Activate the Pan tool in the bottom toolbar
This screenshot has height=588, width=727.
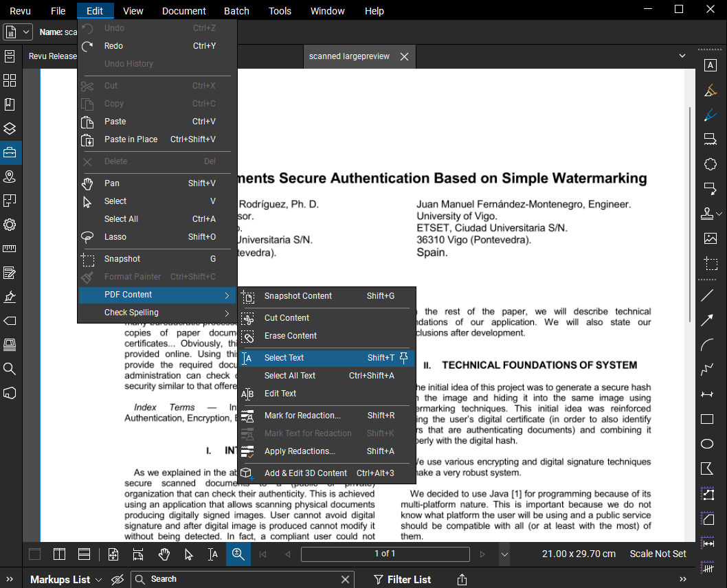(x=164, y=554)
